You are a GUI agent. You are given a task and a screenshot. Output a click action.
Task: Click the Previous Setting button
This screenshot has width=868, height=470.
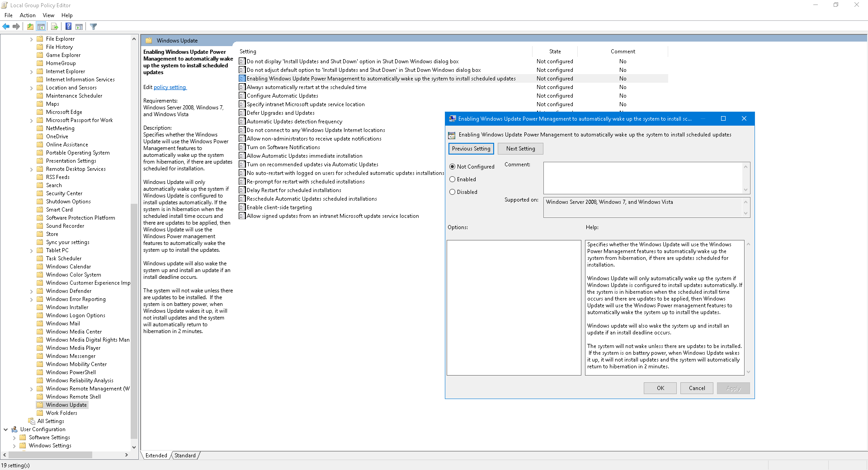pos(471,149)
